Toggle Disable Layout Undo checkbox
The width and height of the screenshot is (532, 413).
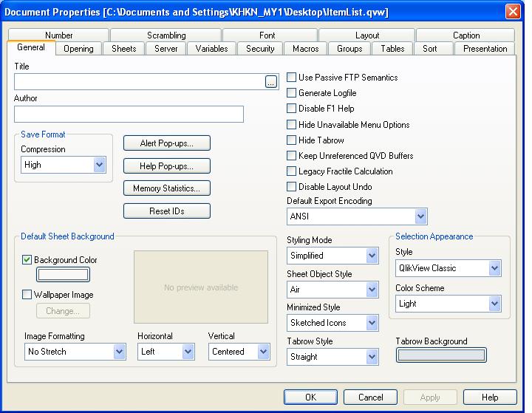[291, 187]
